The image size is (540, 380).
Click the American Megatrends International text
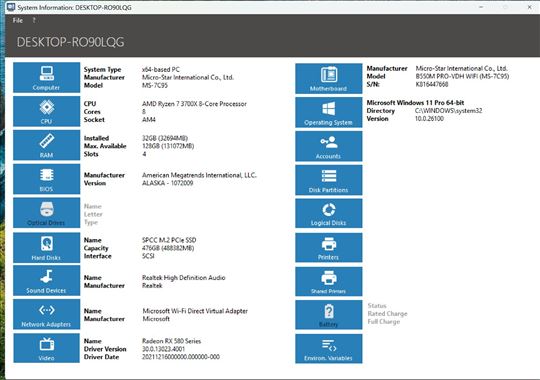click(199, 175)
